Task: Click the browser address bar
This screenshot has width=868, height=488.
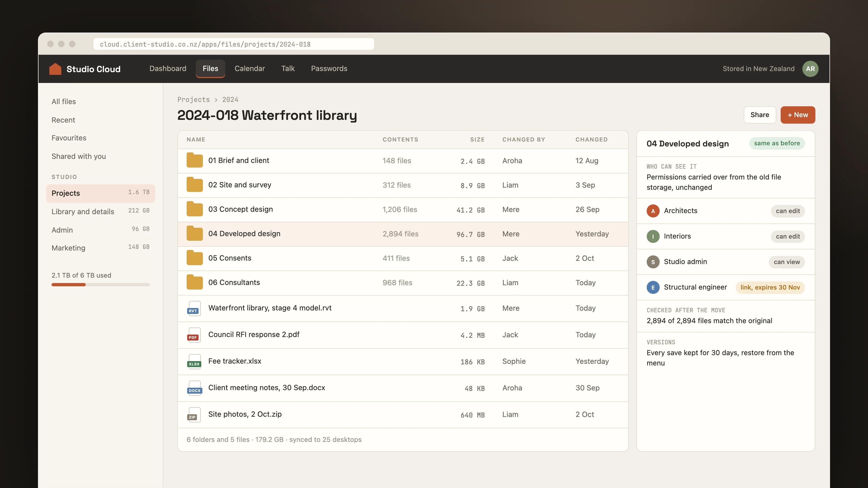Action: pos(234,44)
